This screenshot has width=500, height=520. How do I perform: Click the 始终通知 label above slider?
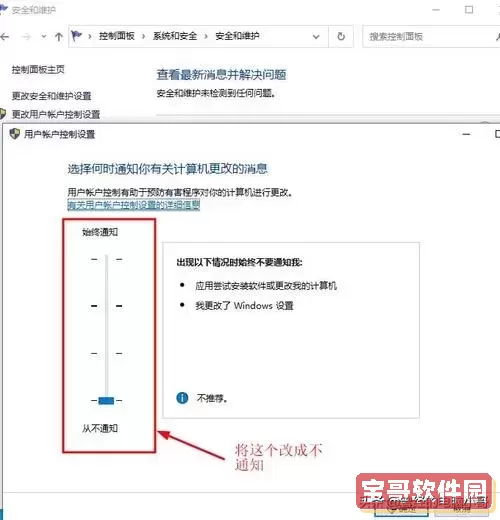point(100,232)
